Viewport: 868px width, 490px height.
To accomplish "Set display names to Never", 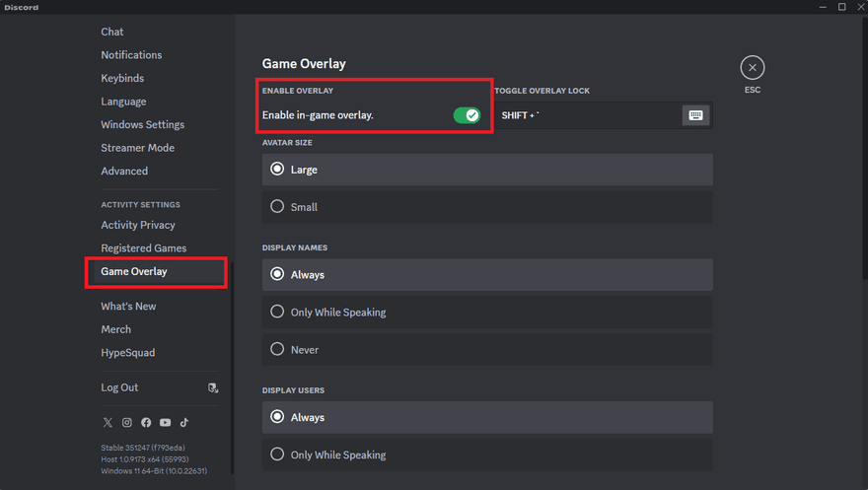I will click(277, 349).
